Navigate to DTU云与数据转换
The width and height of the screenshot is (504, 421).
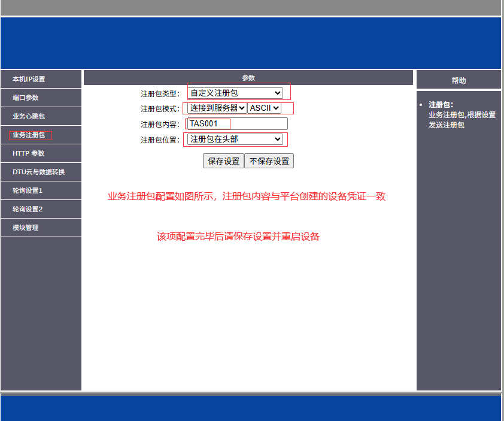click(x=38, y=172)
